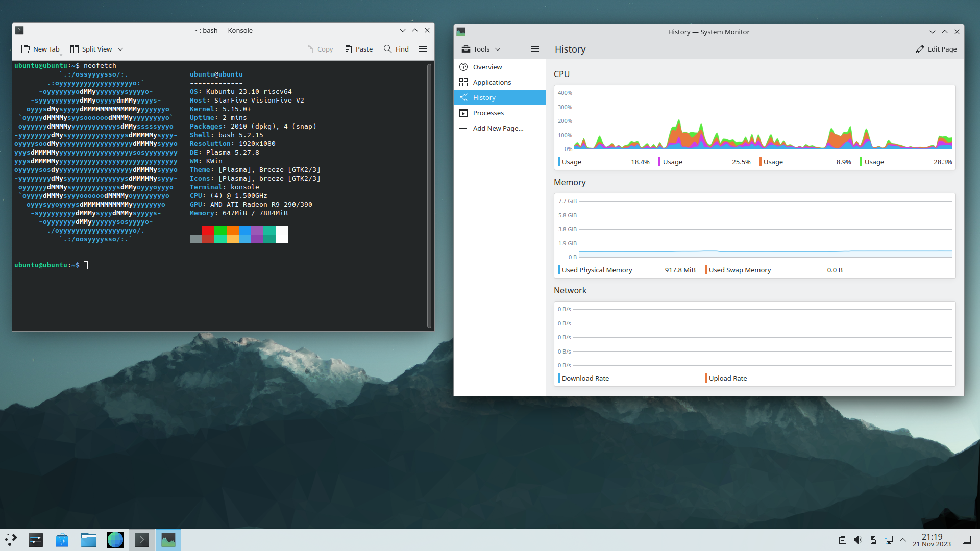
Task: Click the Konsole taskbar icon in dock
Action: [141, 539]
